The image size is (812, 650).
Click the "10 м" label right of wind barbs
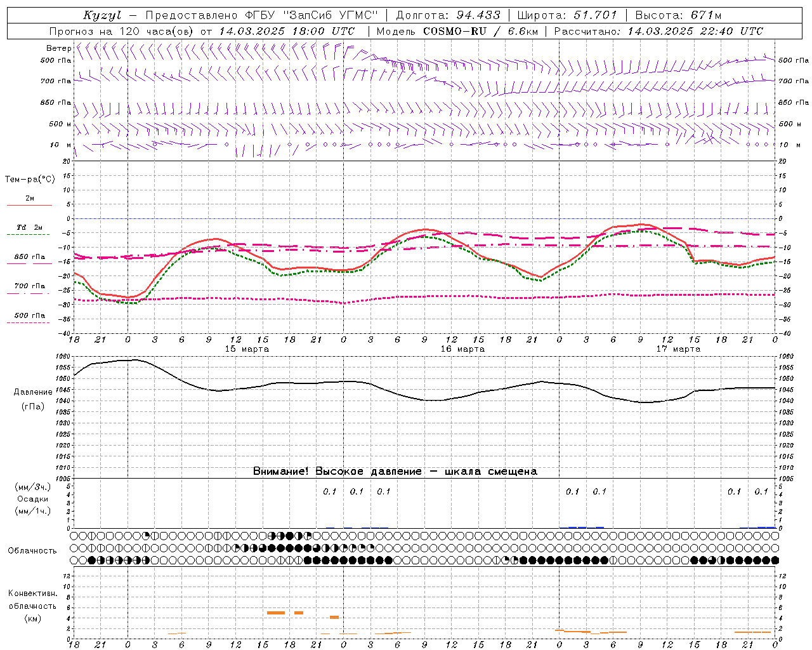point(789,145)
